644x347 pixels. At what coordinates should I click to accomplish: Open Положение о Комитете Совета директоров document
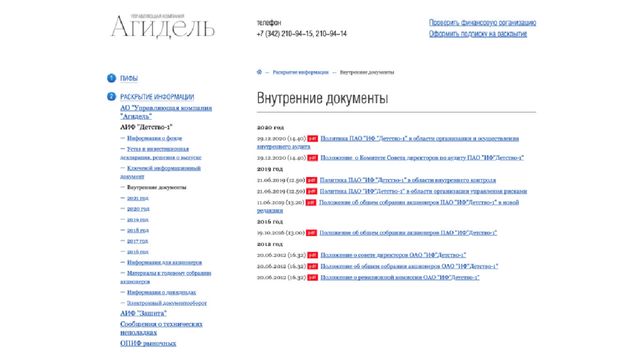(422, 158)
